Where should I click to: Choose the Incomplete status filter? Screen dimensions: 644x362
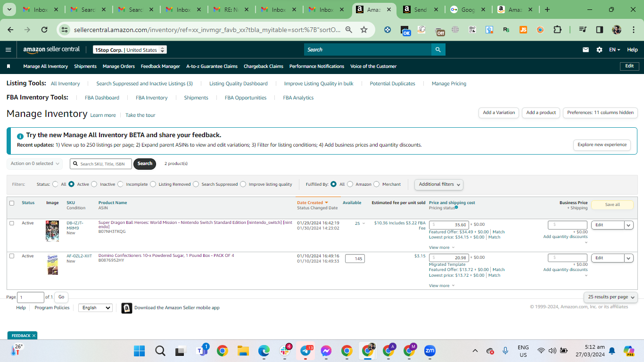pos(120,184)
